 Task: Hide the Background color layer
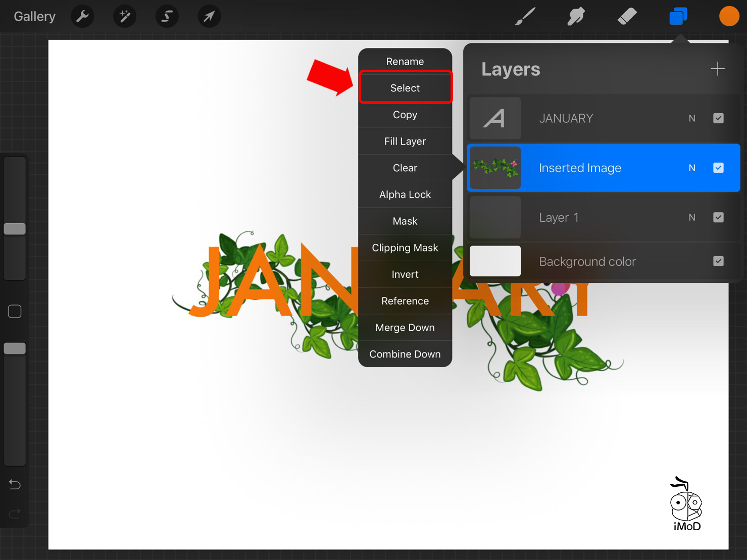coord(718,261)
